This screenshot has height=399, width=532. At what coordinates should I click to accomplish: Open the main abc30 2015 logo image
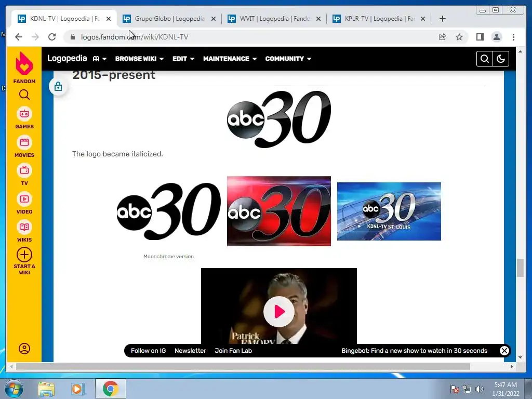279,119
